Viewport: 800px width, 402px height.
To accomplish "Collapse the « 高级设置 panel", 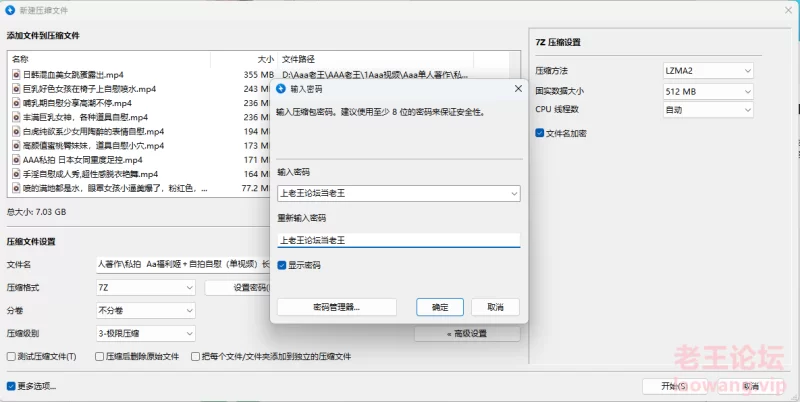I will 467,334.
